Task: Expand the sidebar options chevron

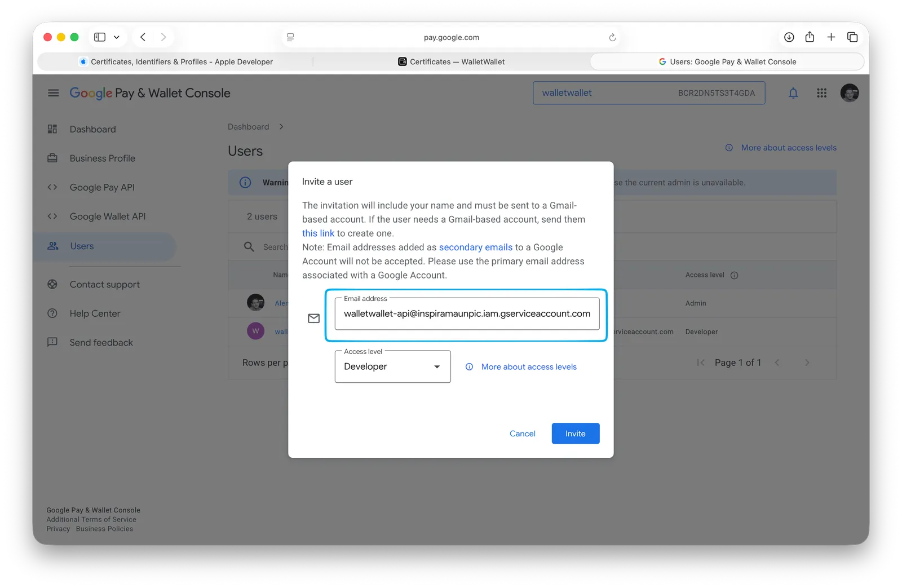Action: 117,37
